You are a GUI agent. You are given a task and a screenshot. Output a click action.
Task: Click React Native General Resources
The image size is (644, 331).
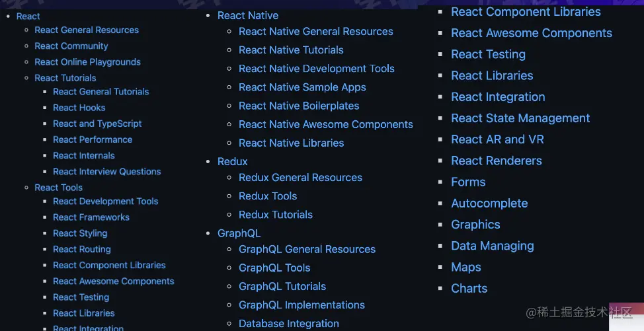pyautogui.click(x=316, y=32)
